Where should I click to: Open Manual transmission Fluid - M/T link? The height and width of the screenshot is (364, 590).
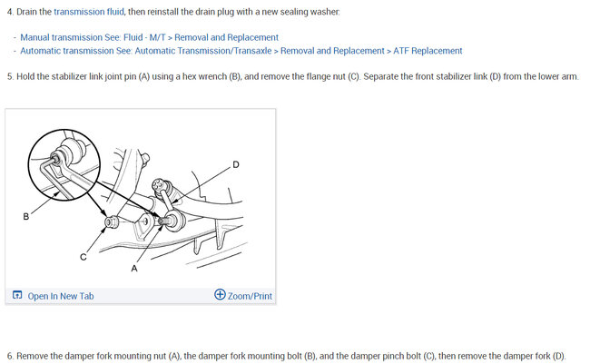click(150, 37)
